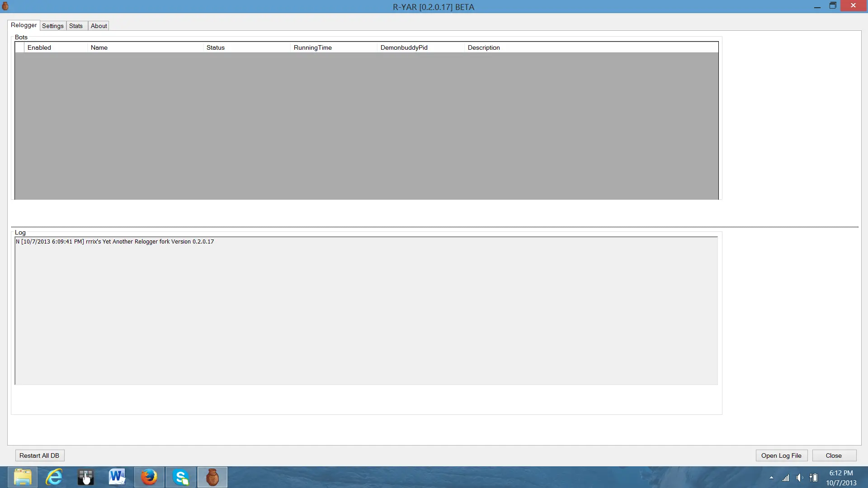Restore down the R-YAR window
Viewport: 868px width, 488px height.
(833, 6)
